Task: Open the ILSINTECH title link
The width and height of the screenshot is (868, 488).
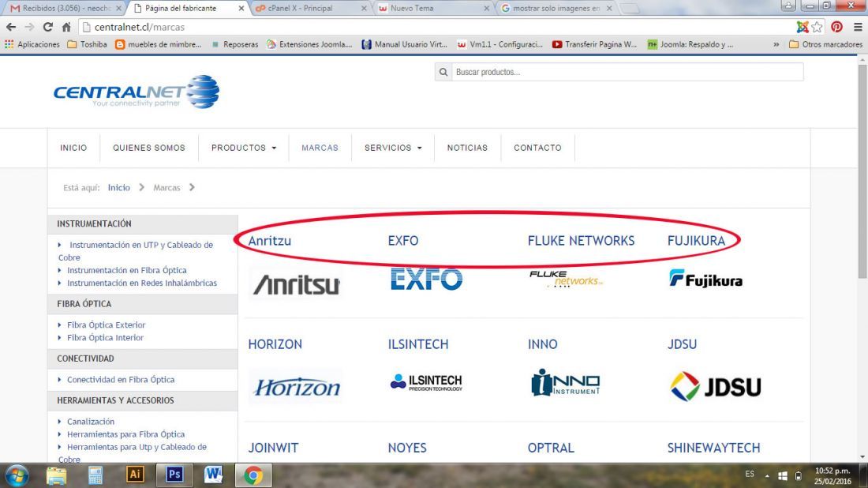Action: (x=418, y=344)
